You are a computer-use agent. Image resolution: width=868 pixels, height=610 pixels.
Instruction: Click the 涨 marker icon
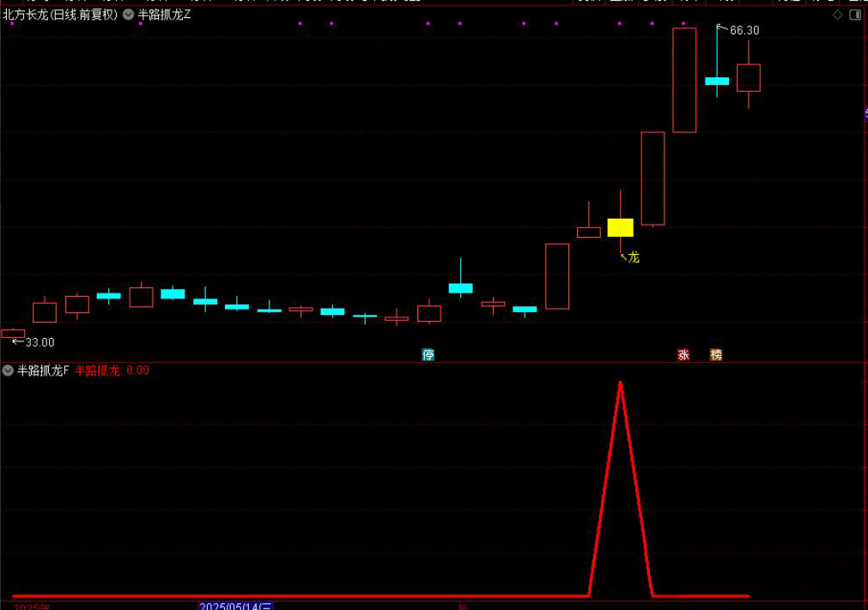pyautogui.click(x=683, y=354)
